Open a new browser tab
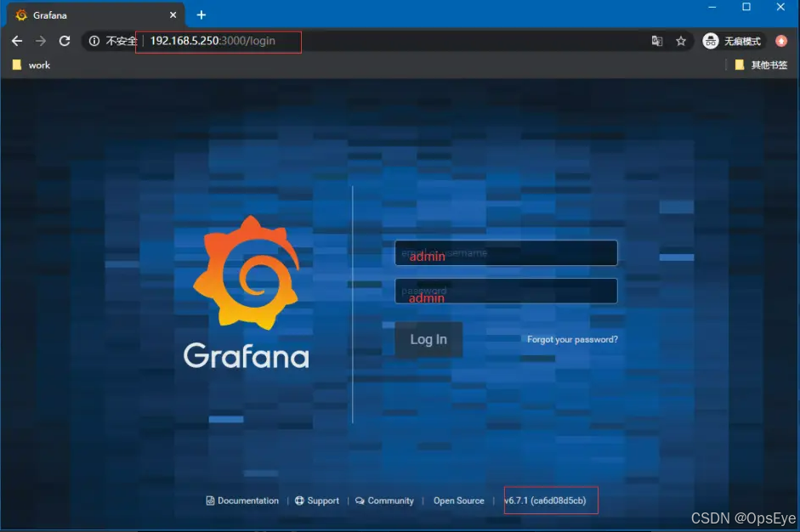Image resolution: width=800 pixels, height=532 pixels. click(201, 14)
